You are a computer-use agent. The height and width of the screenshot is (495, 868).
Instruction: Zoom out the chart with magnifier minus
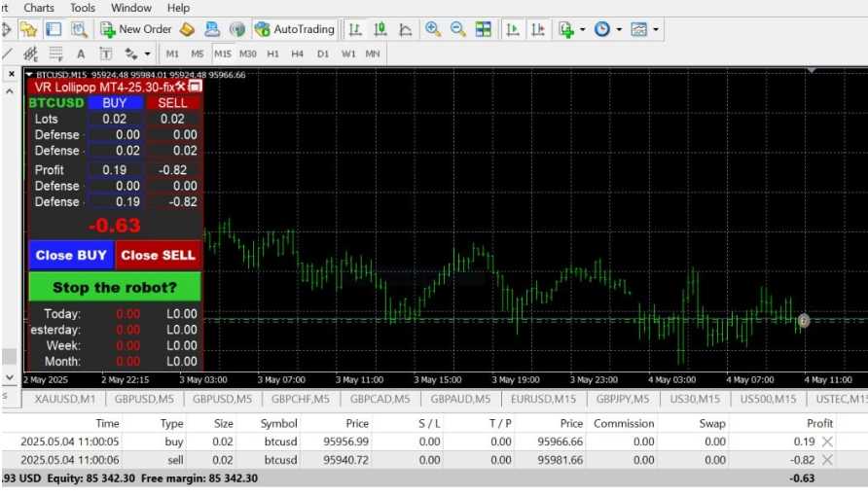click(457, 29)
